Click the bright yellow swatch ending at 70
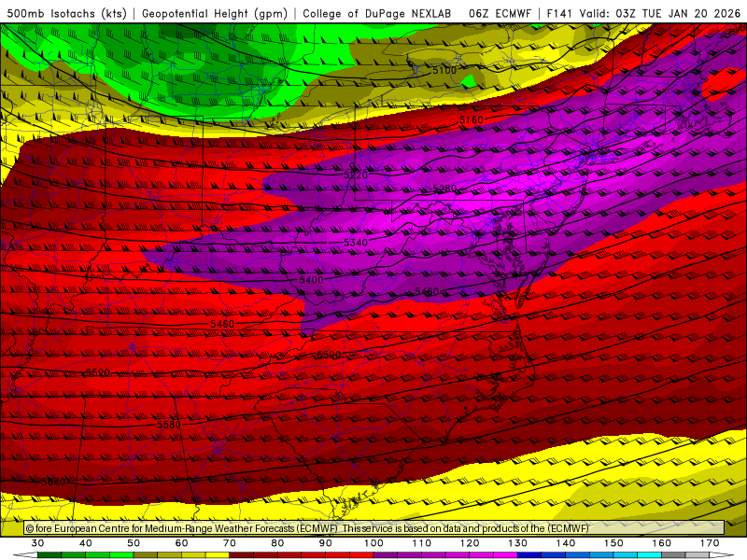This screenshot has width=747, height=560. point(218,555)
